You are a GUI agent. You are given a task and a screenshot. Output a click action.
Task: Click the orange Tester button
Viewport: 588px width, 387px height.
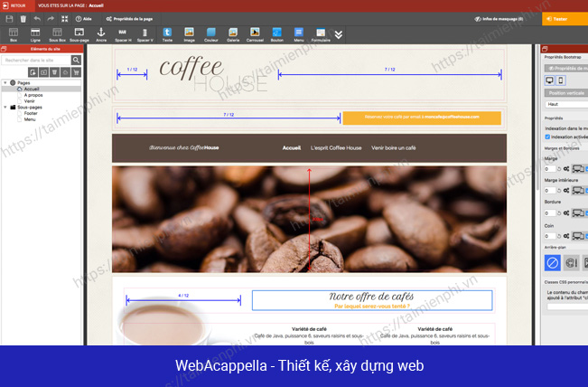pos(565,19)
